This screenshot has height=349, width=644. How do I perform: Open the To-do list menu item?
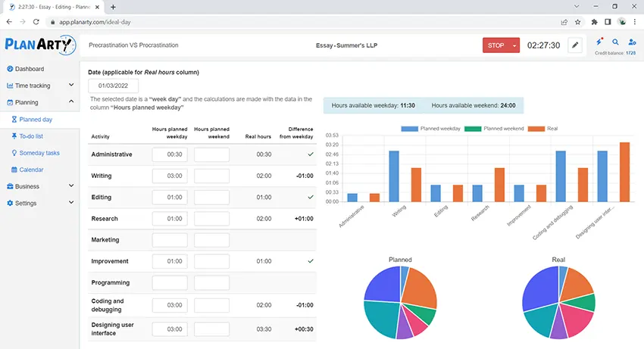pos(30,136)
